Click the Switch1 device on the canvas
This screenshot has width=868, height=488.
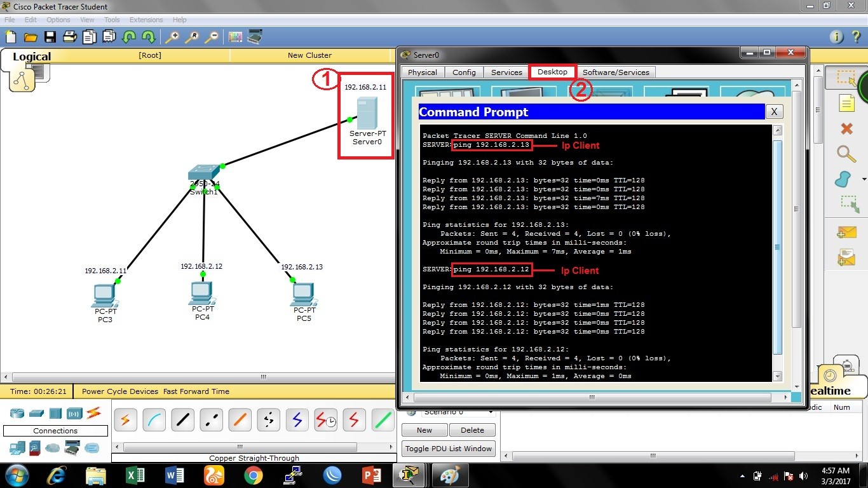(203, 173)
